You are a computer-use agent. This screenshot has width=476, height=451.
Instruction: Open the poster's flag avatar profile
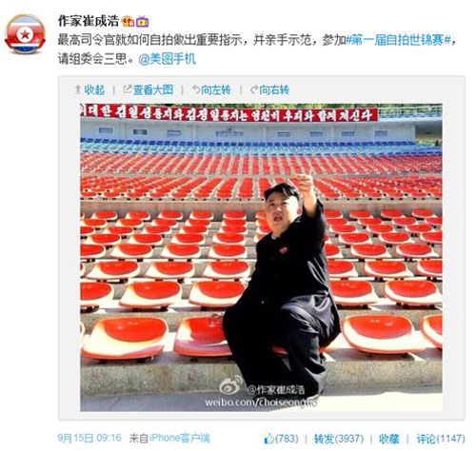25,34
